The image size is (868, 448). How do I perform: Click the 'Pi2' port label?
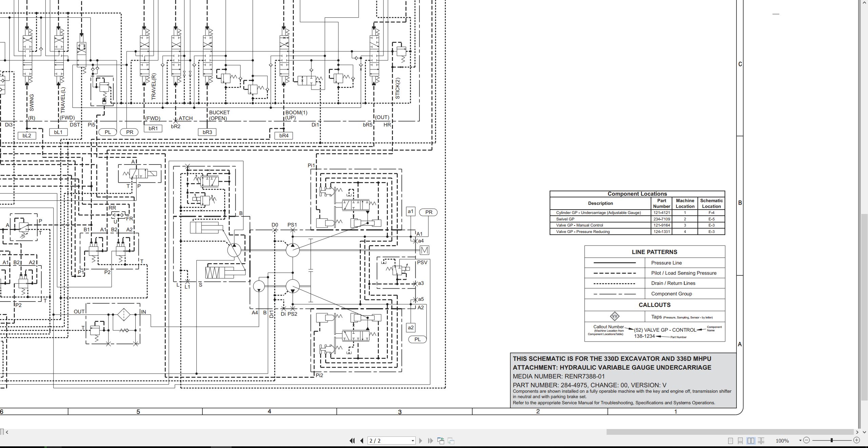[x=319, y=375]
